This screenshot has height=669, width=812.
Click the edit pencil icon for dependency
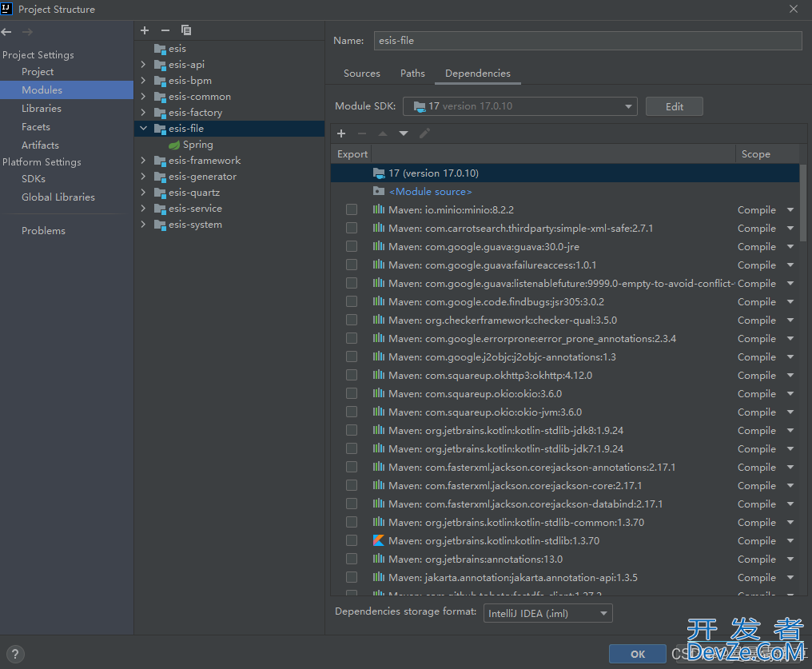[424, 133]
